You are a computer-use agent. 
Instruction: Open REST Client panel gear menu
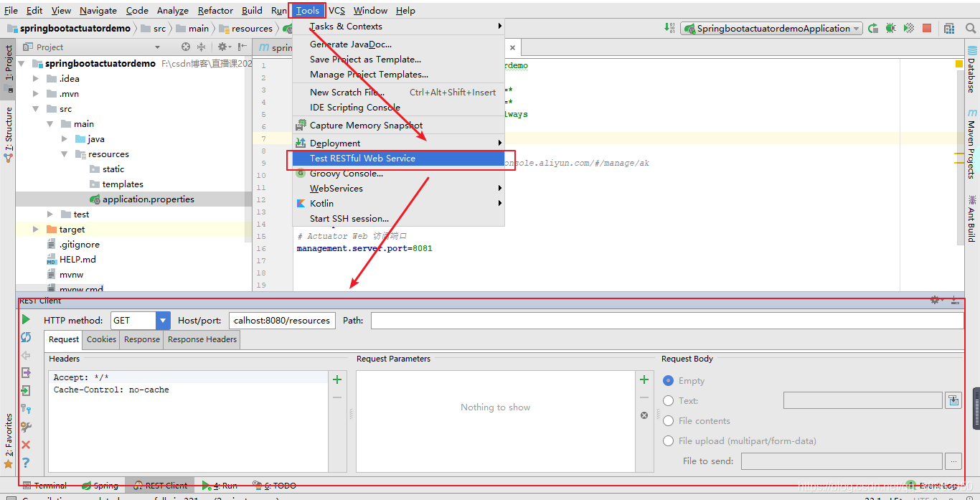[936, 300]
